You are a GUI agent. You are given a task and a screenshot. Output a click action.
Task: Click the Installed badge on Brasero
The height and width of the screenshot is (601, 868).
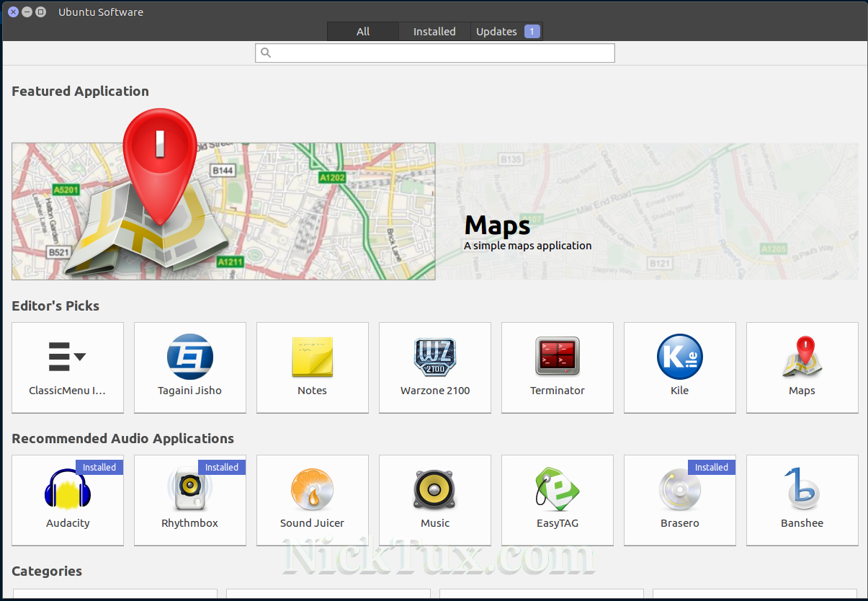pyautogui.click(x=712, y=468)
